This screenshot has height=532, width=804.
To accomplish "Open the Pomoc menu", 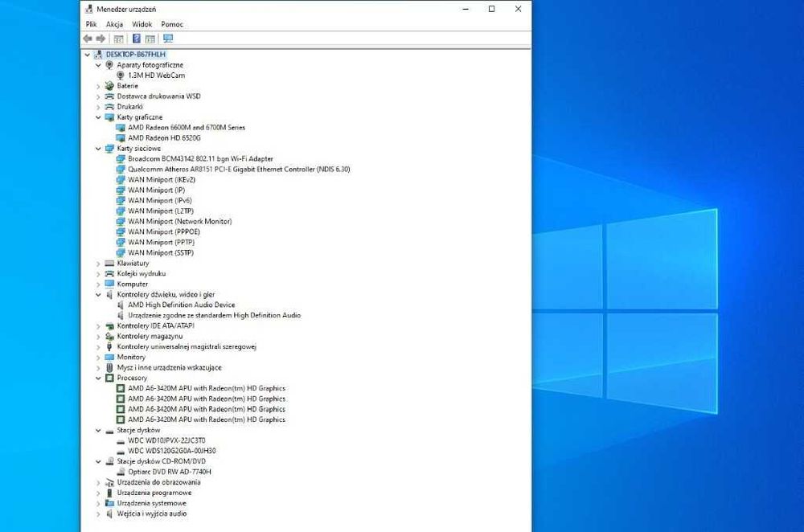I will click(x=172, y=24).
